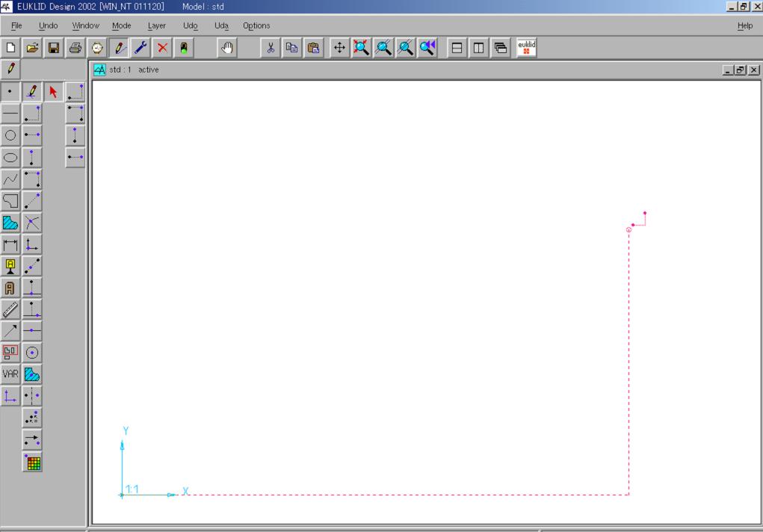Open the Window menu

tap(86, 26)
